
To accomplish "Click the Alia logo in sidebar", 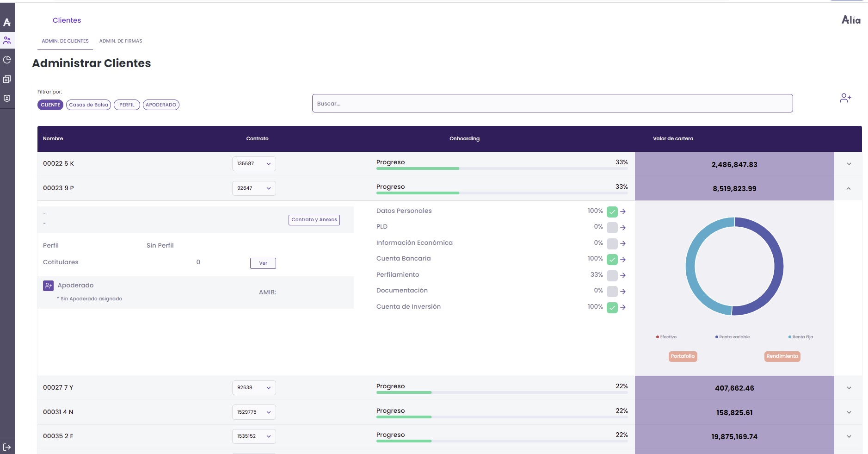I will point(7,22).
